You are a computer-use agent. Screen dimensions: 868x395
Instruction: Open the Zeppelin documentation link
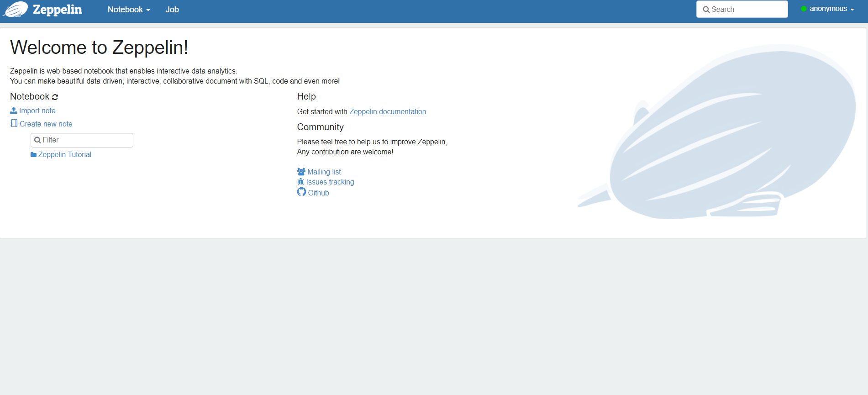(388, 111)
